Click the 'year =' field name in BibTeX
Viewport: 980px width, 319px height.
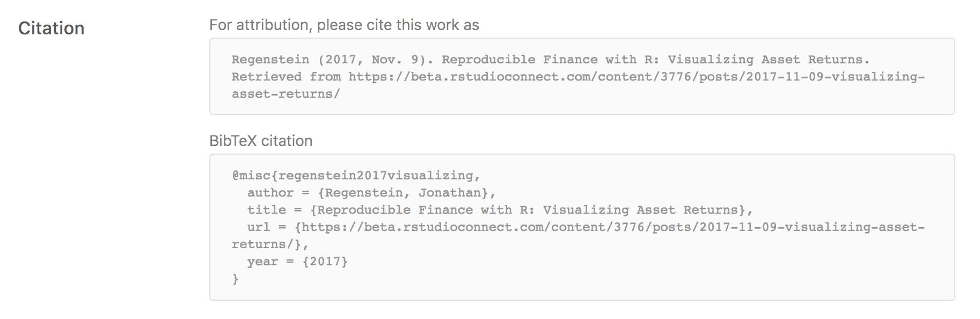pos(270,262)
